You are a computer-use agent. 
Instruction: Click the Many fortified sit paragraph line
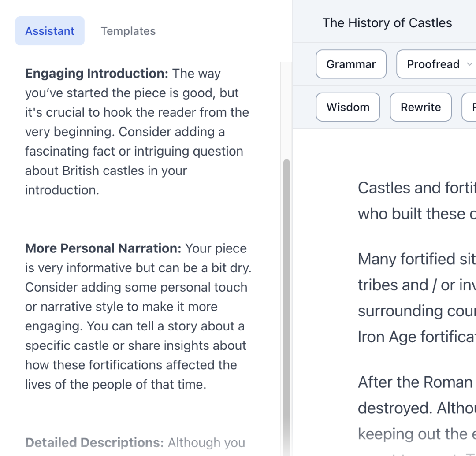417,259
